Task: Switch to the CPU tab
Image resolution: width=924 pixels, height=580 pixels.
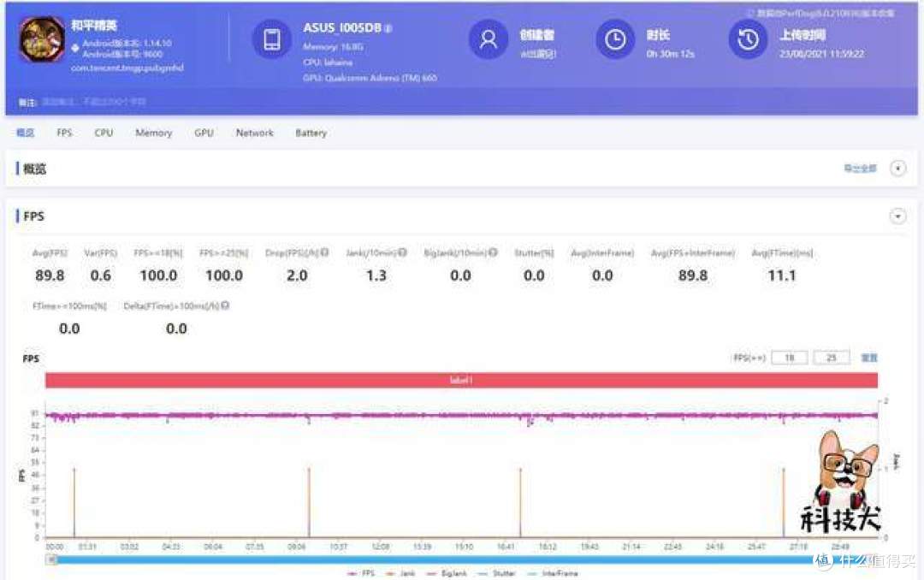Action: [104, 133]
